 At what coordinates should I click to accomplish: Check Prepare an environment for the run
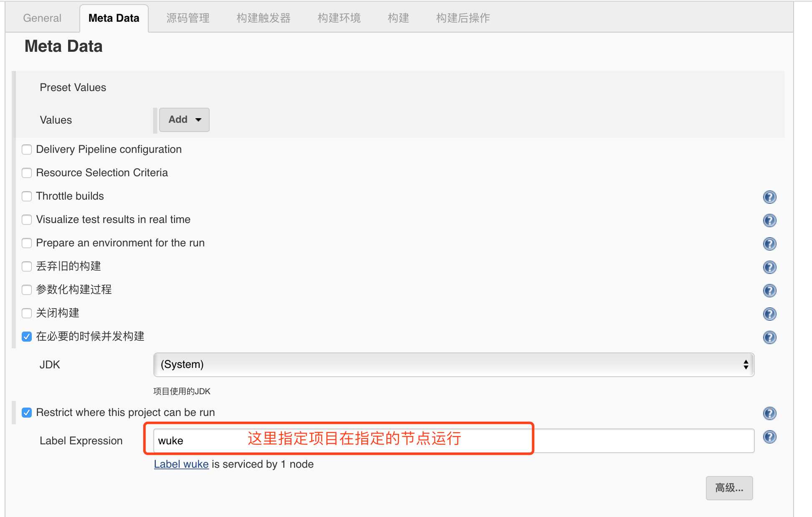tap(27, 243)
